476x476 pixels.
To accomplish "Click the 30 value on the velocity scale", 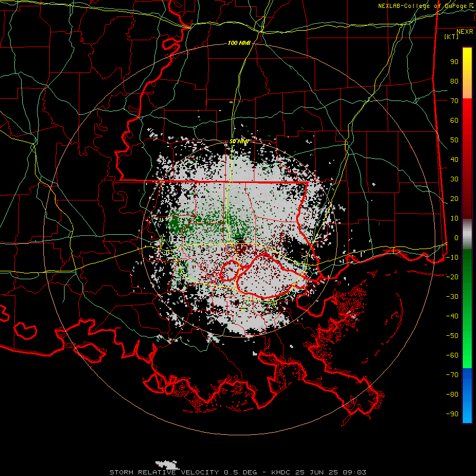I will coord(454,179).
